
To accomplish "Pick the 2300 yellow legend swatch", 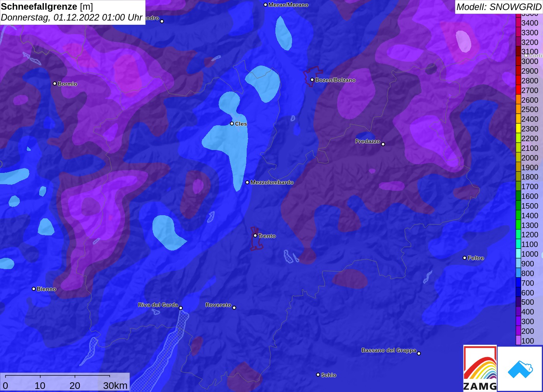I will pyautogui.click(x=518, y=129).
